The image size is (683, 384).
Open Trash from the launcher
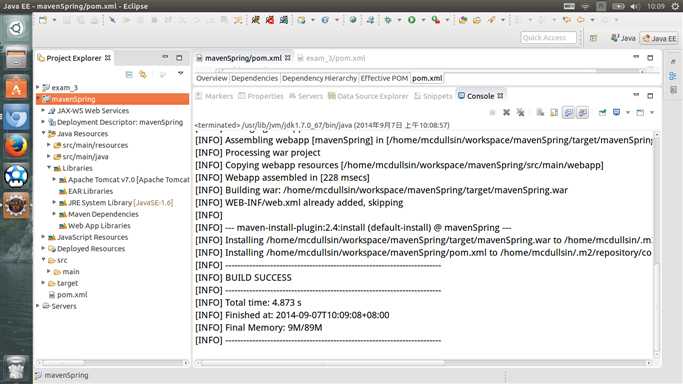(16, 367)
